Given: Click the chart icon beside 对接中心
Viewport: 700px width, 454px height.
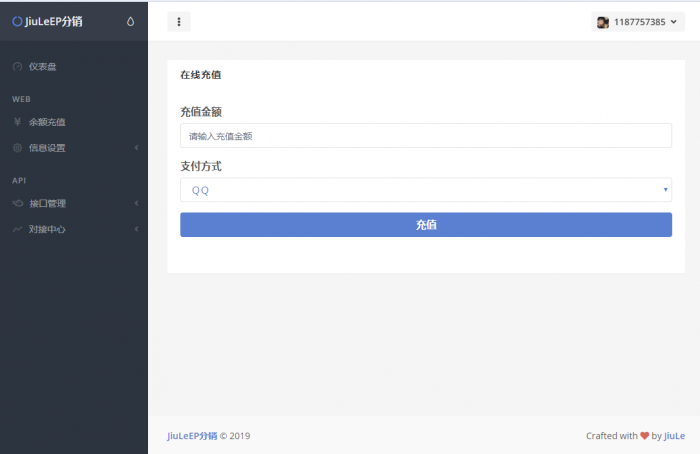Looking at the screenshot, I should pyautogui.click(x=17, y=229).
